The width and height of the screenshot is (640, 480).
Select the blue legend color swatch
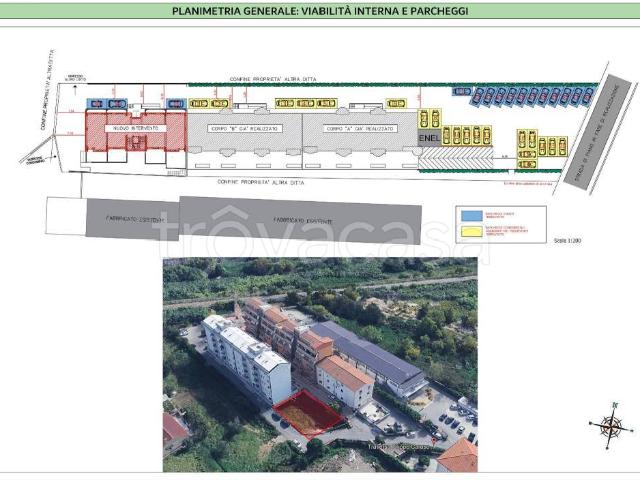click(471, 215)
